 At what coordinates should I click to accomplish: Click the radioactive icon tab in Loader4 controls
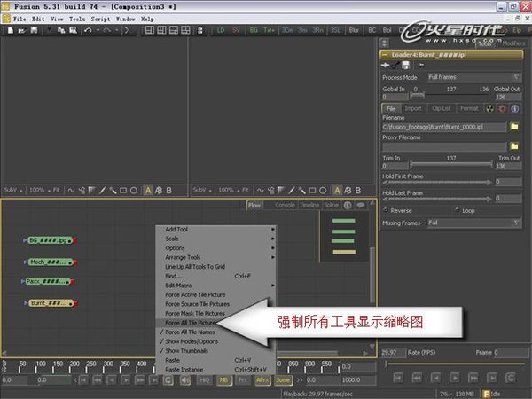490,108
